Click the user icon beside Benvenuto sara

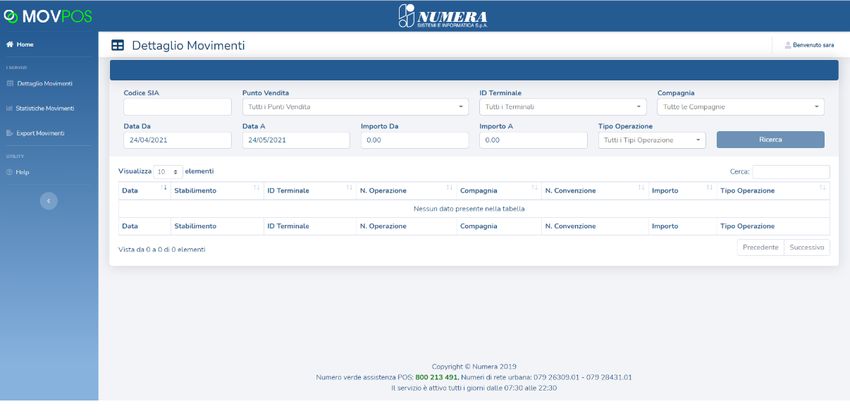tap(787, 45)
